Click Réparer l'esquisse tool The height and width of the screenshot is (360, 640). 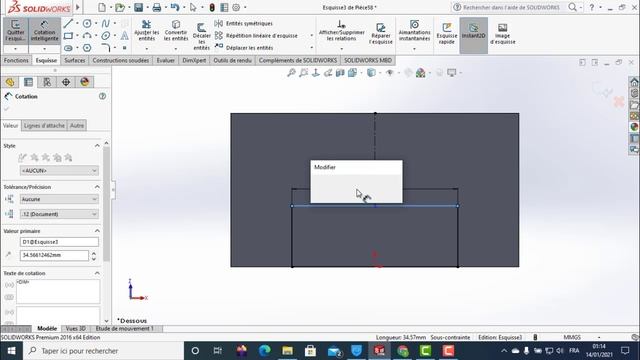tap(380, 33)
